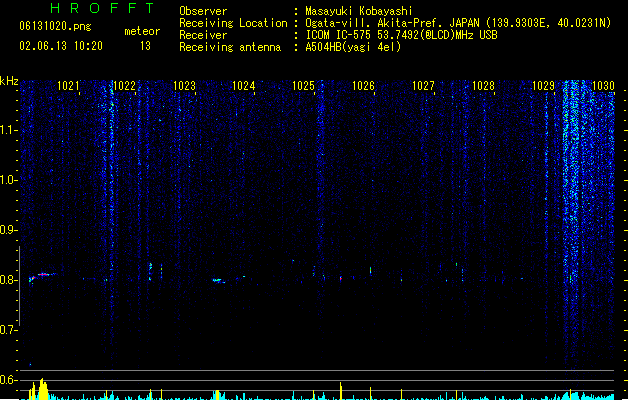Click the meteor count value 13

[x=145, y=46]
